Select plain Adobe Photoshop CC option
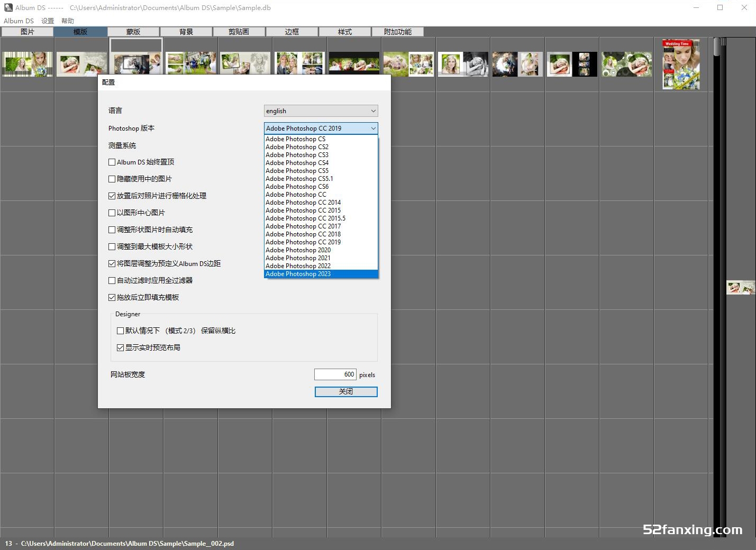The image size is (756, 550). point(321,195)
